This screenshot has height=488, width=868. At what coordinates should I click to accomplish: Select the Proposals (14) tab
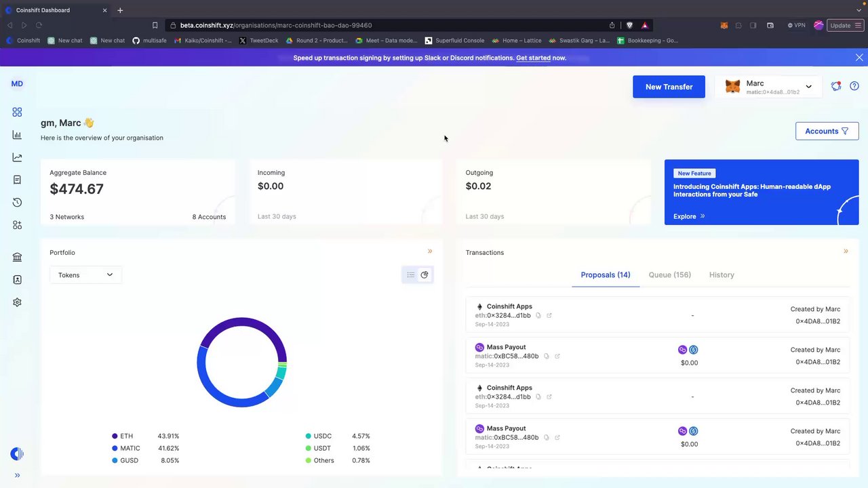(606, 274)
